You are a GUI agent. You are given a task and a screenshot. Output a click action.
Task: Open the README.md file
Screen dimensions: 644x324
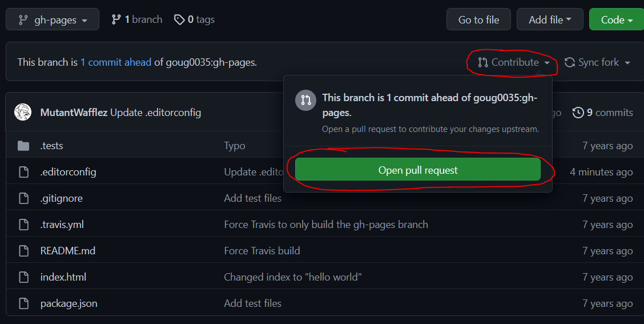[x=68, y=251]
